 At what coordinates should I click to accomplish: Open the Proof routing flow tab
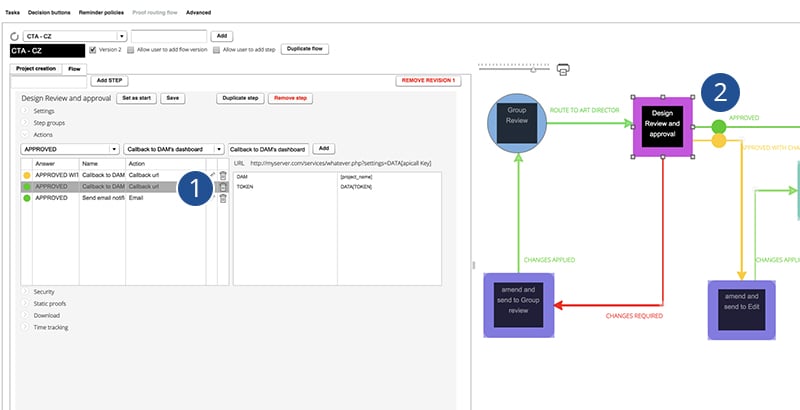click(x=155, y=12)
